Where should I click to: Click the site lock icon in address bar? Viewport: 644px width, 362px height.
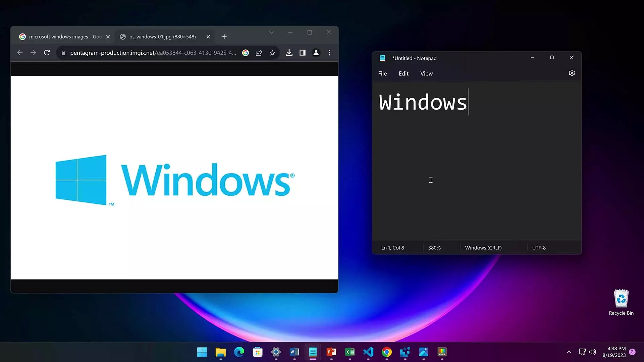[63, 53]
